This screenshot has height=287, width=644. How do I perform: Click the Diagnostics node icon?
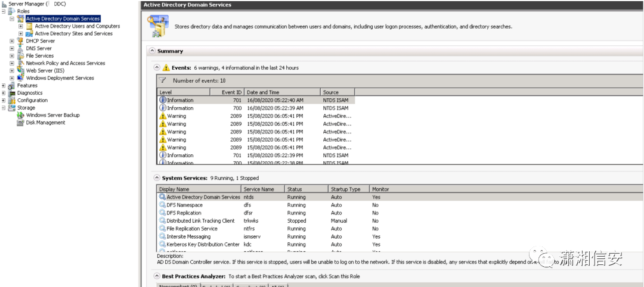point(12,93)
